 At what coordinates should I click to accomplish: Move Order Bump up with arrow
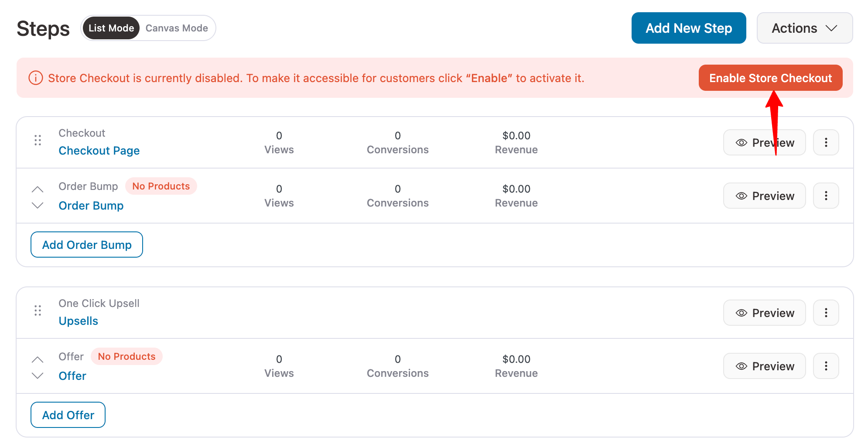click(38, 189)
